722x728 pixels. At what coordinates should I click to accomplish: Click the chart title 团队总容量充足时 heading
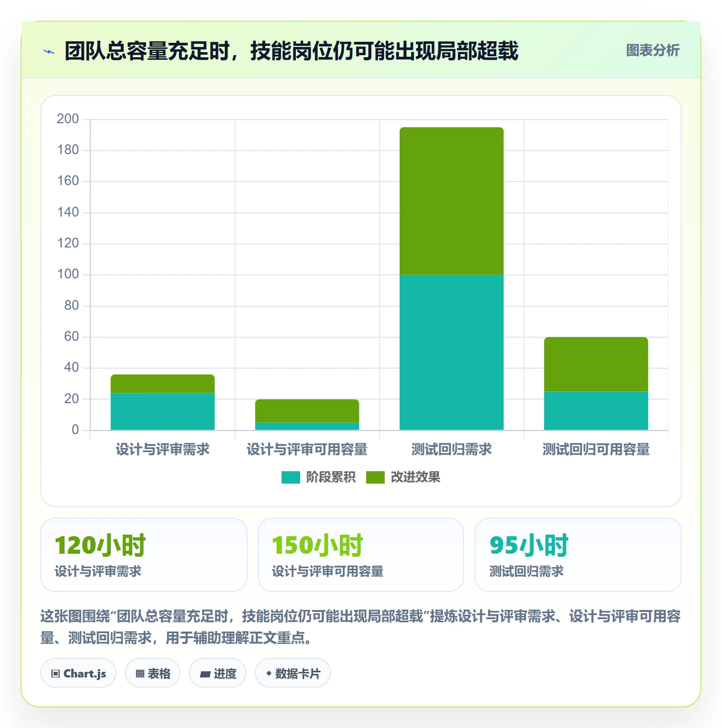coord(291,51)
